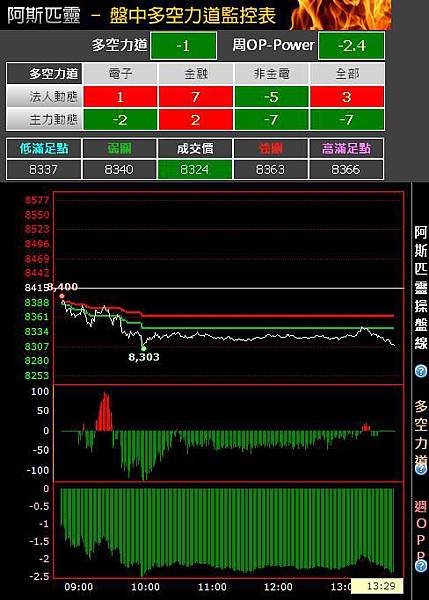Click the 法人動態 row label
429x600 pixels.
point(44,96)
